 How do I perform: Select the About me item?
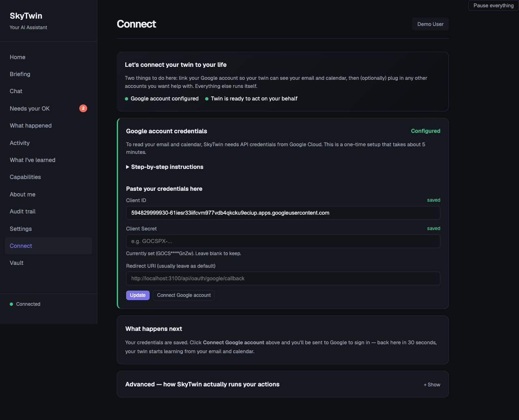(48, 194)
